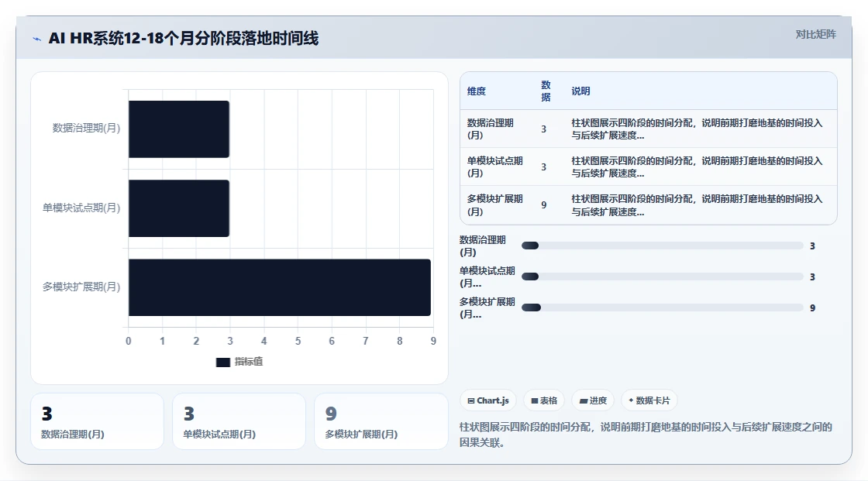Click the 进度 tag icon
The height and width of the screenshot is (481, 868).
[584, 400]
